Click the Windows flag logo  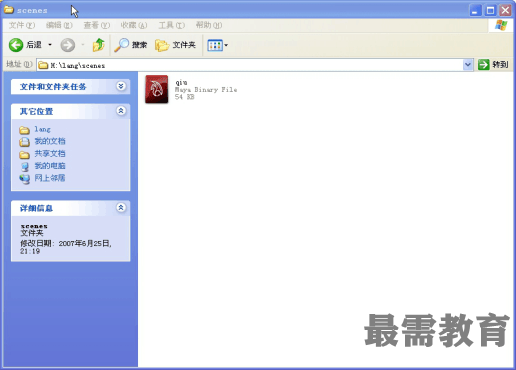(x=501, y=25)
